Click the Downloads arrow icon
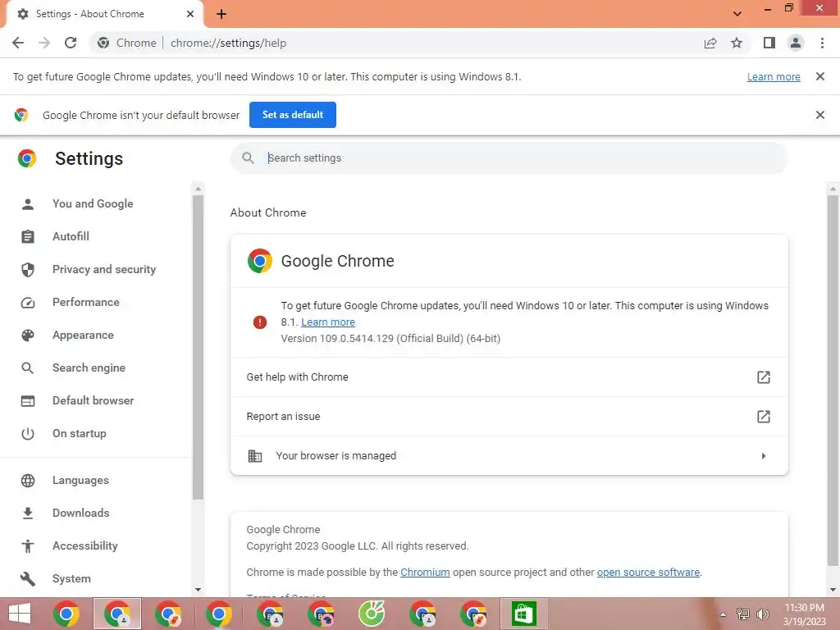Screen dimensions: 840x630 28,514
